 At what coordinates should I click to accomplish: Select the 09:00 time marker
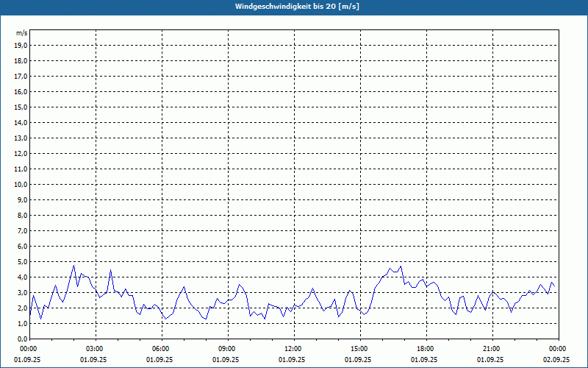[x=227, y=349]
